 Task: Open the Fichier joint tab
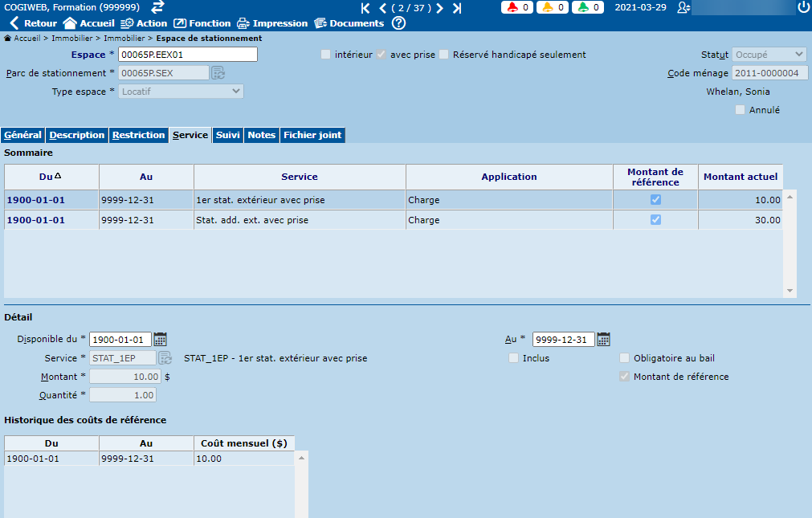click(x=312, y=135)
